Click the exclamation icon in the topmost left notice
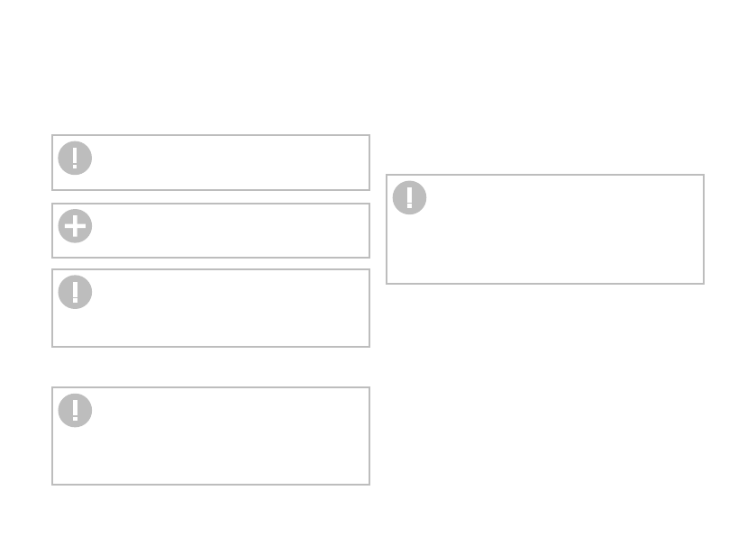The height and width of the screenshot is (536, 756). click(x=75, y=159)
